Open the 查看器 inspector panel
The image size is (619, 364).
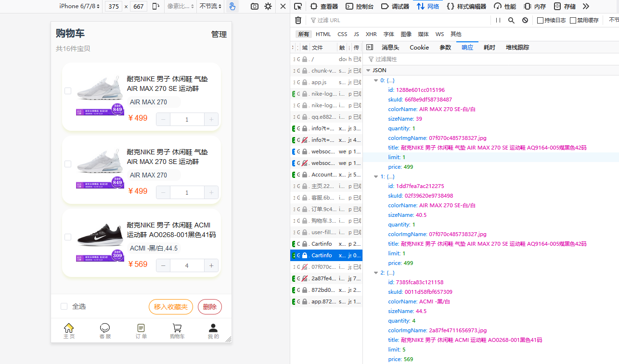pos(324,6)
